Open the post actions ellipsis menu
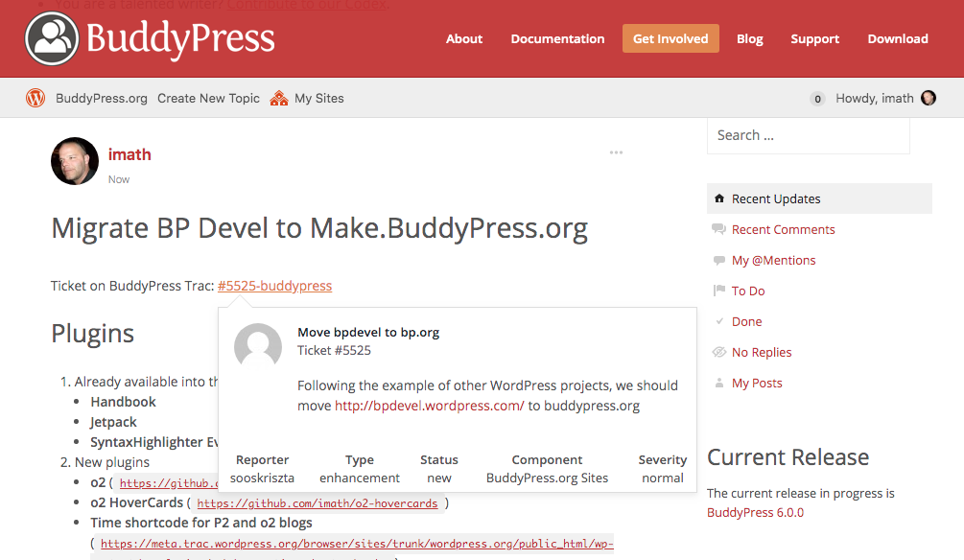Screen dimensions: 964x560 616,152
